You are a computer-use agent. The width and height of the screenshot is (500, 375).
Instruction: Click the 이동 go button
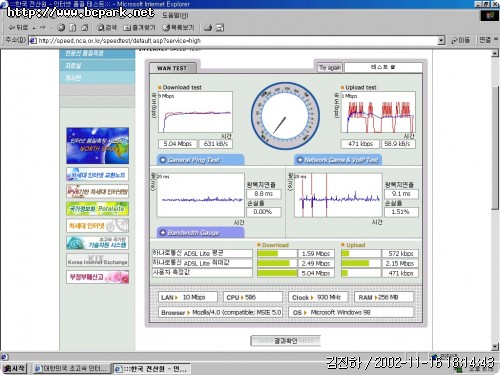pos(460,40)
